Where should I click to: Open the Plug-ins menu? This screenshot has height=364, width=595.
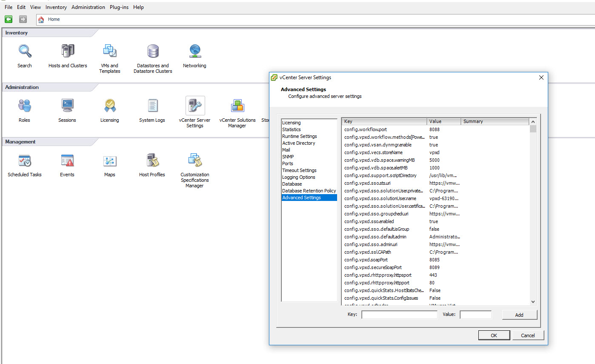point(119,7)
